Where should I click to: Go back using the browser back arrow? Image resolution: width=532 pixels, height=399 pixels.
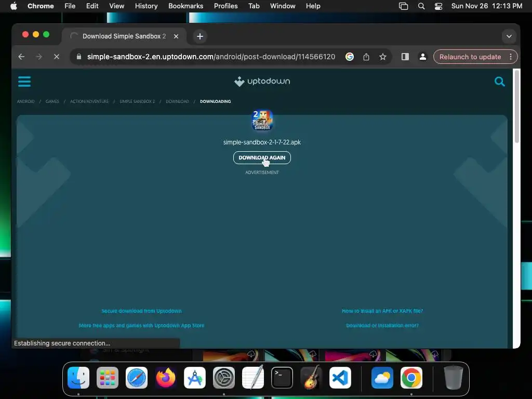tap(21, 57)
